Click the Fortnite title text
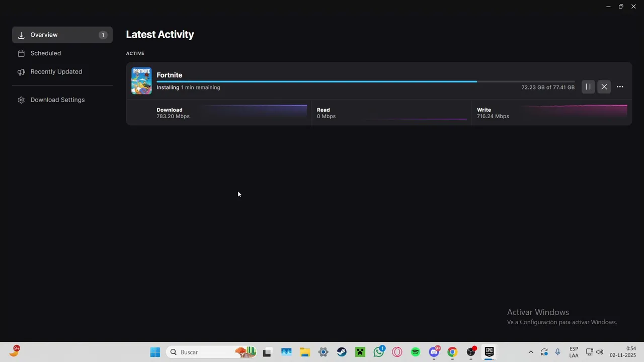This screenshot has width=644, height=362. [x=169, y=75]
